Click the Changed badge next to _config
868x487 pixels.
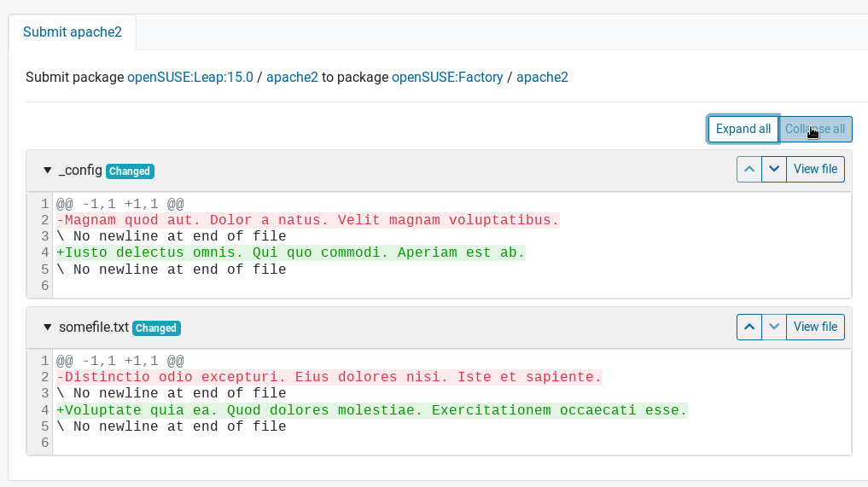(130, 171)
